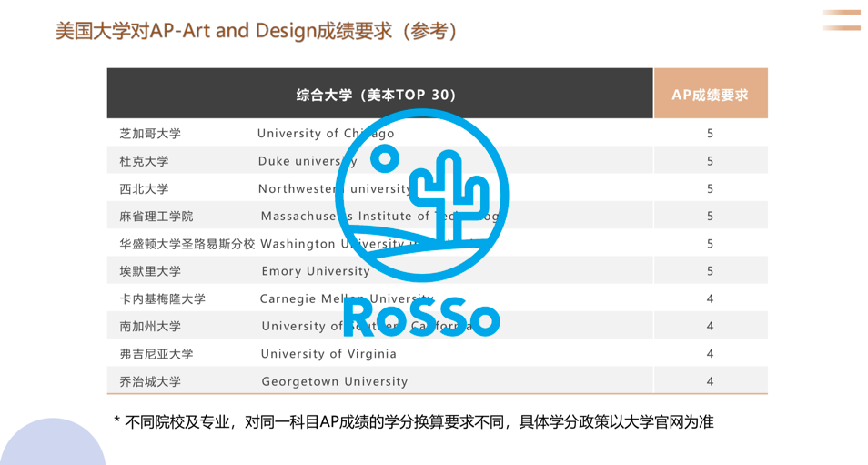The width and height of the screenshot is (868, 465).
Task: Select 华盛顿大学圣路易斯分校 cell
Action: (187, 244)
